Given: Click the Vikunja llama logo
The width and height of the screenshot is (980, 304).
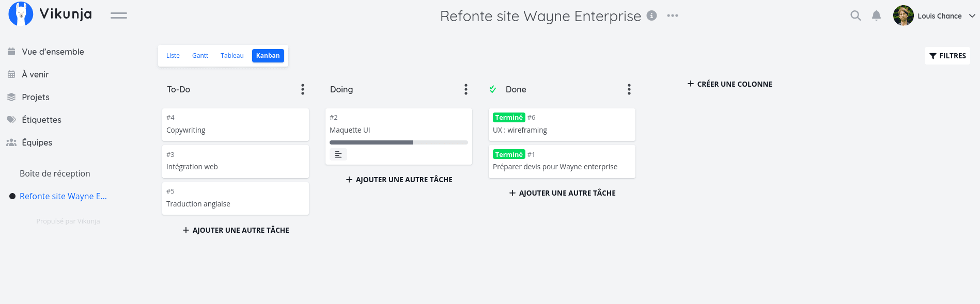Looking at the screenshot, I should (21, 14).
